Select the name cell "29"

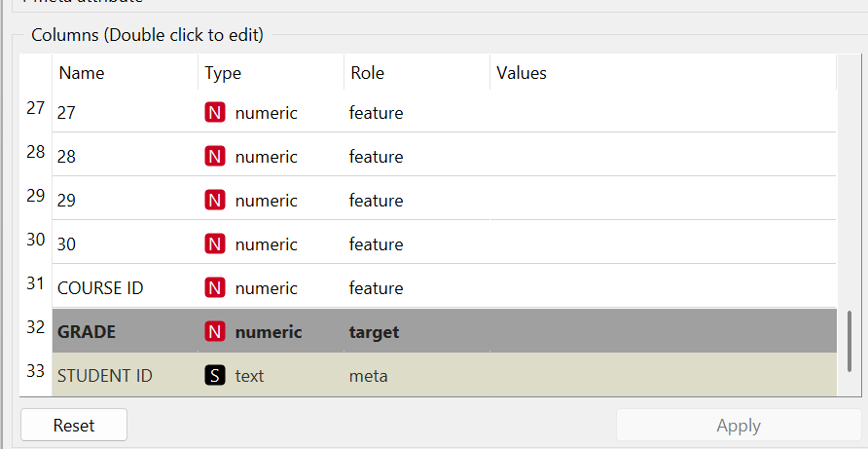coord(126,200)
